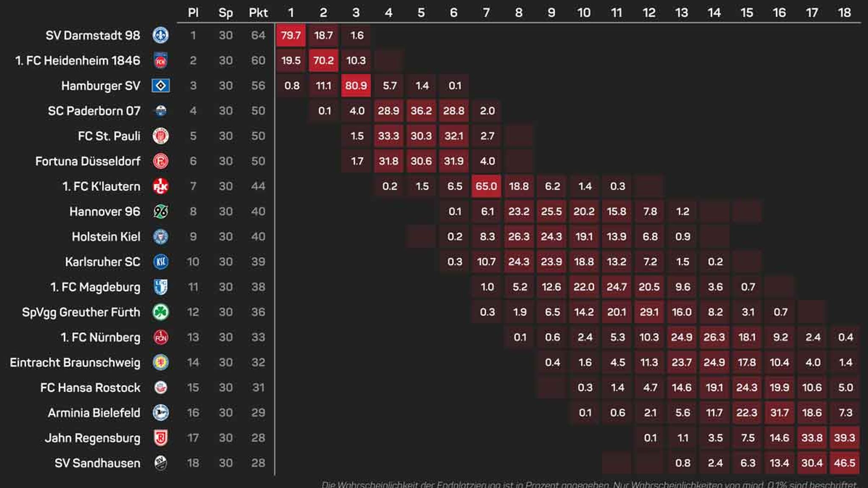This screenshot has width=868, height=488.
Task: Click the 80.9 probability cell for Hamburger SV
Action: 356,86
